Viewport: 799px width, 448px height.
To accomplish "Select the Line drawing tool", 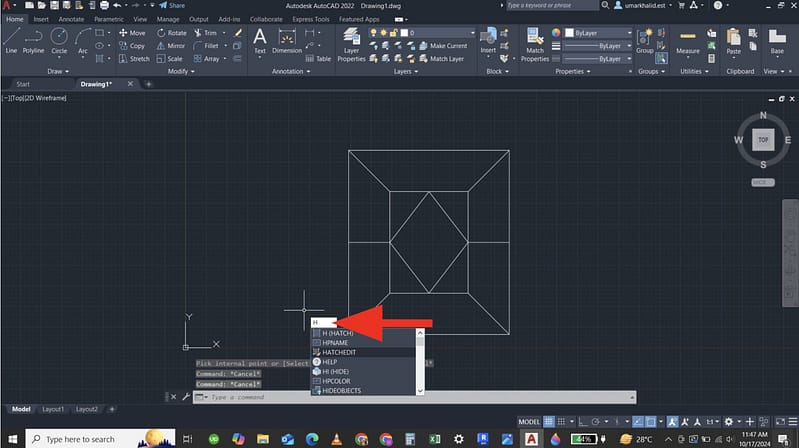I will [11, 39].
